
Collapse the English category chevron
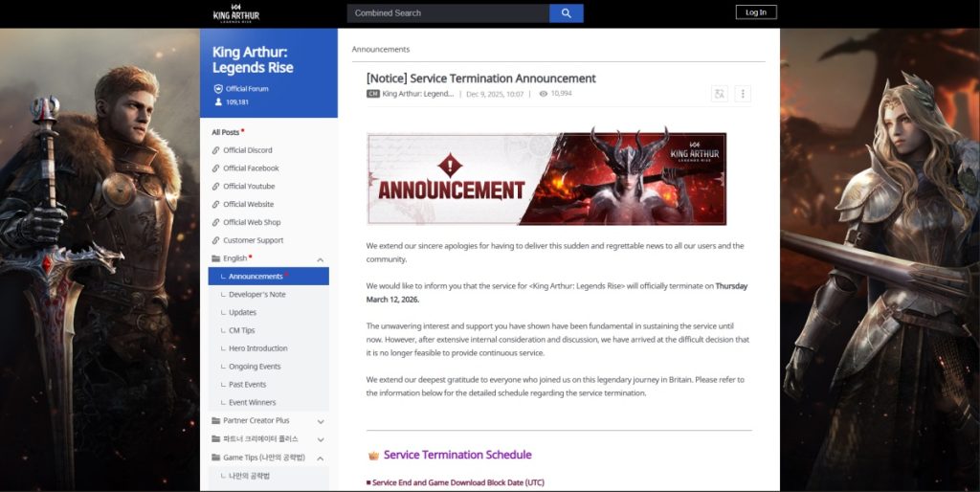320,259
